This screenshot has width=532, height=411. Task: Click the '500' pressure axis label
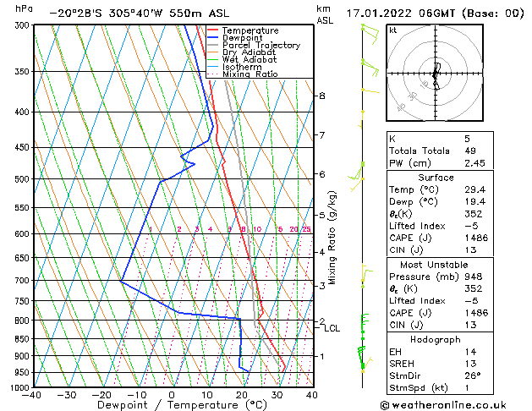point(24,179)
